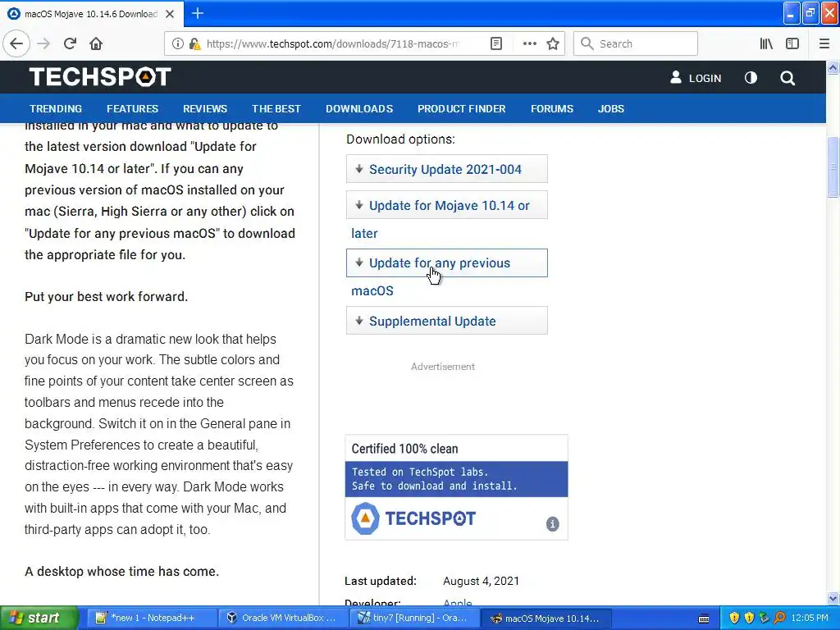
Task: Click the 12:05 PM system clock
Action: coord(810,618)
